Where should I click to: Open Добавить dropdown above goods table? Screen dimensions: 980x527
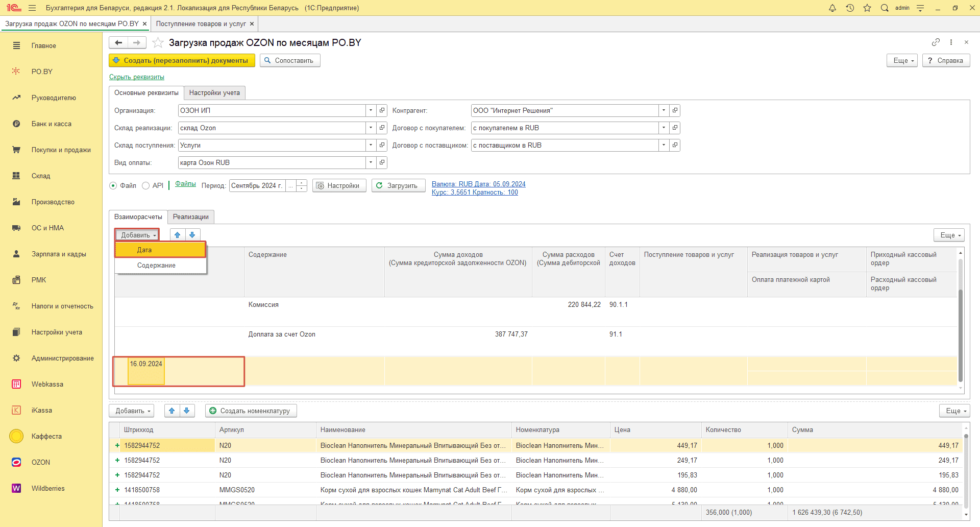coord(132,411)
